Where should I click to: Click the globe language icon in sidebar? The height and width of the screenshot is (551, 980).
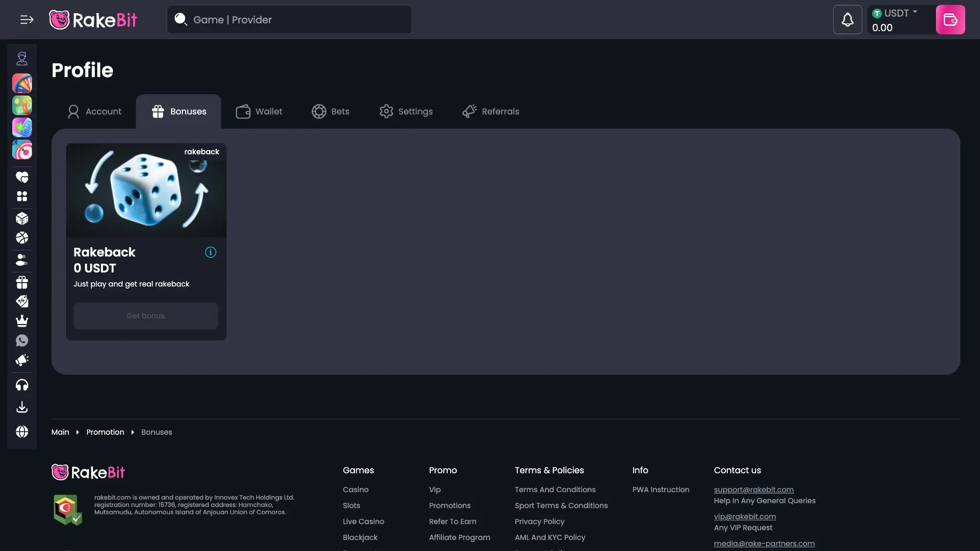coord(22,431)
